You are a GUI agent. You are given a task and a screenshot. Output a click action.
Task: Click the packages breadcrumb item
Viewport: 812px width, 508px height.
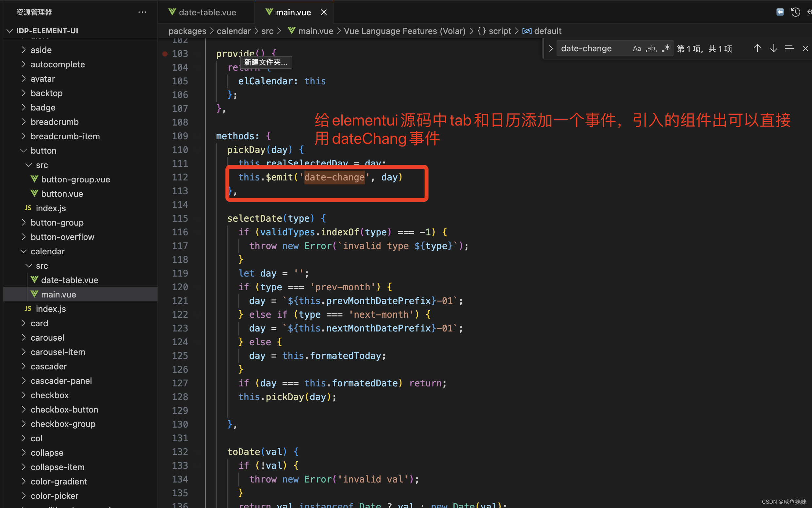[187, 31]
